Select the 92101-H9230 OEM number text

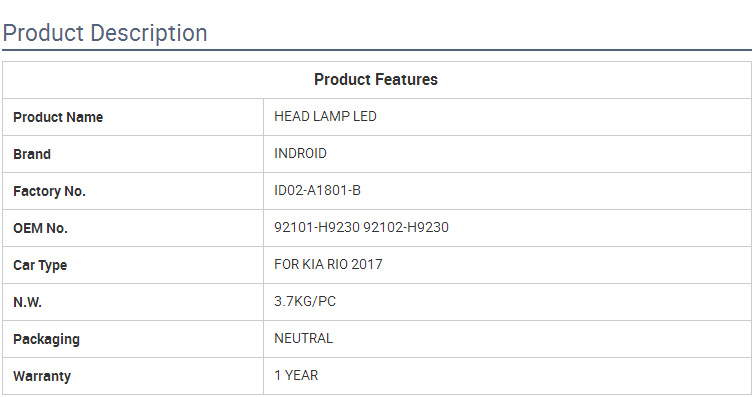click(317, 227)
